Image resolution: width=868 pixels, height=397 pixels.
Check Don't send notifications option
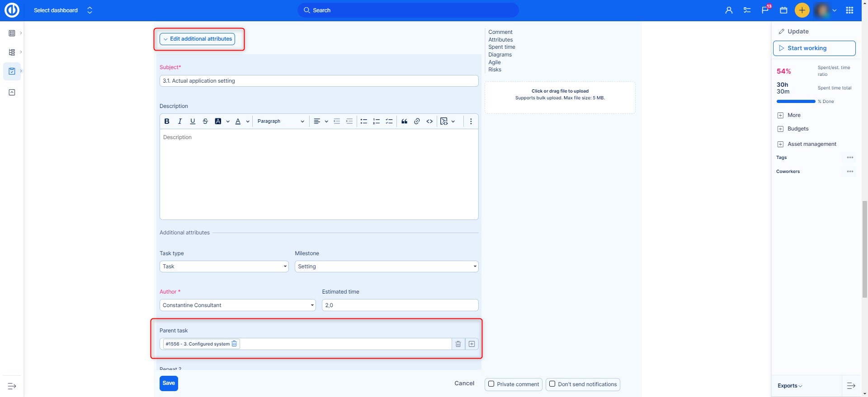pos(552,384)
